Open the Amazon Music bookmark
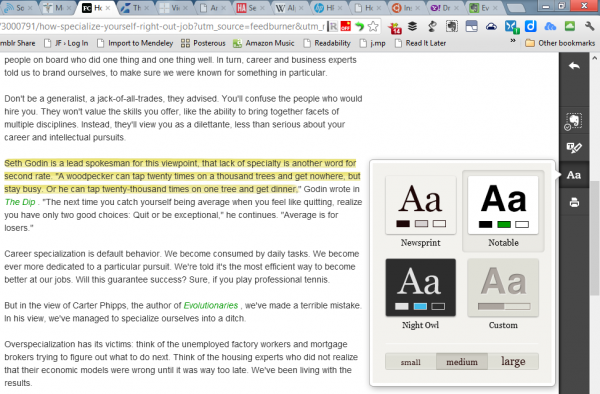 coord(264,43)
